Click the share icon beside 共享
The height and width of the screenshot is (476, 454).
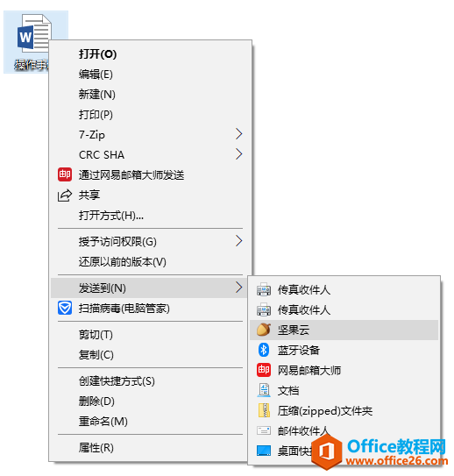(x=65, y=195)
